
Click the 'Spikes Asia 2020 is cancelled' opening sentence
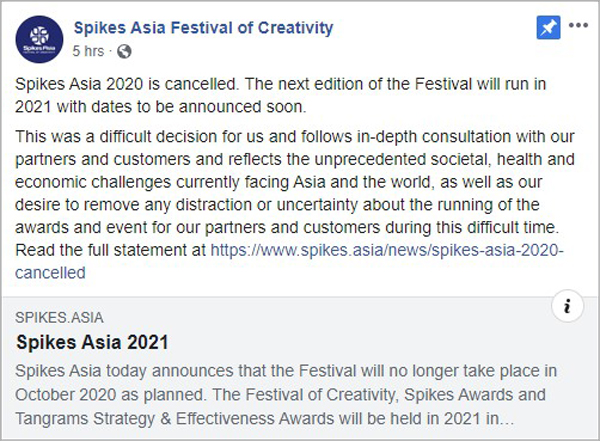click(126, 84)
